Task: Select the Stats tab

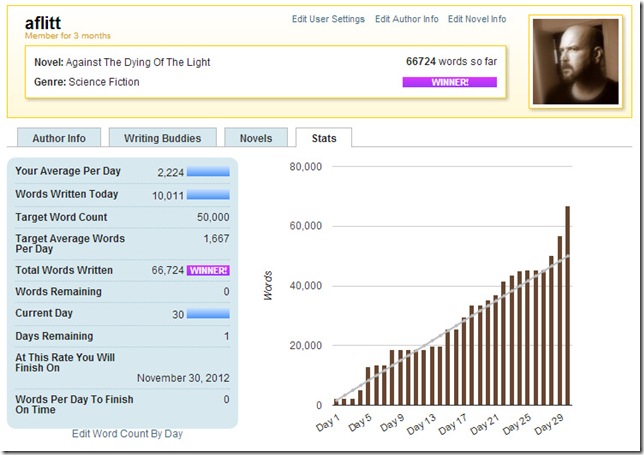Action: (x=323, y=138)
